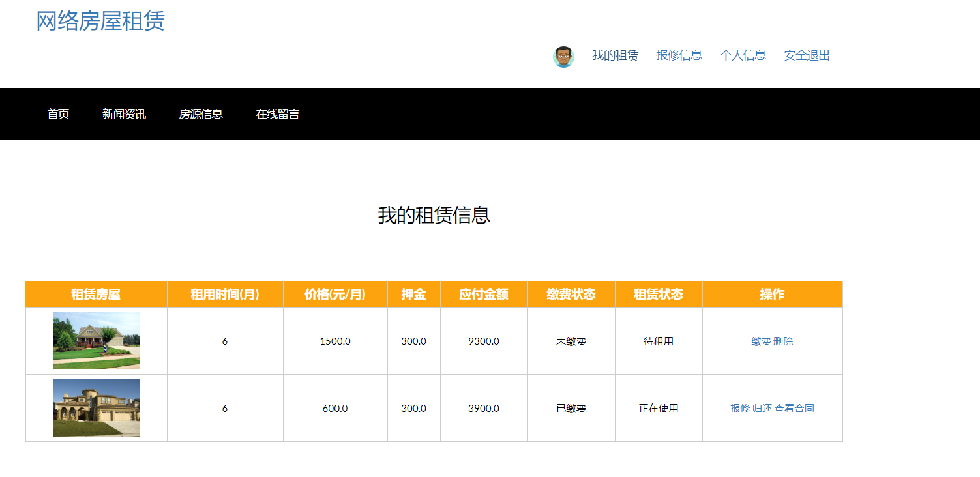Click the villa thumbnail in the 600.0 row
Image resolution: width=980 pixels, height=477 pixels.
point(97,408)
